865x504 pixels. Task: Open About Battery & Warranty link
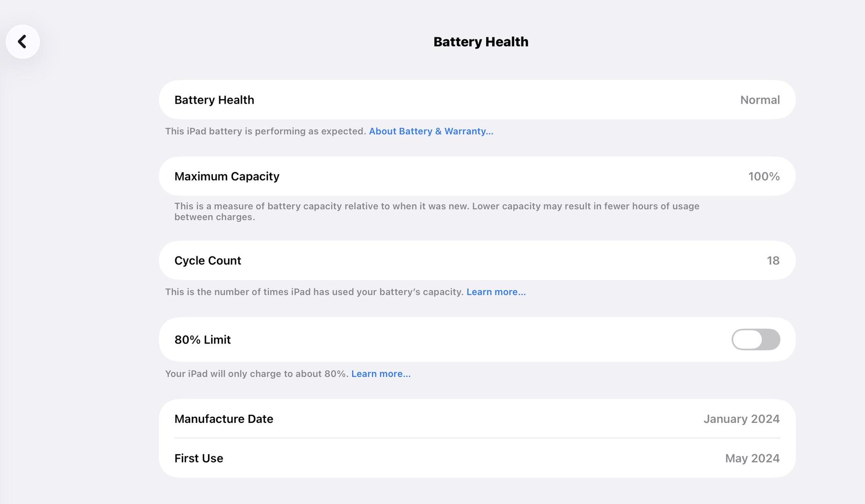tap(431, 131)
